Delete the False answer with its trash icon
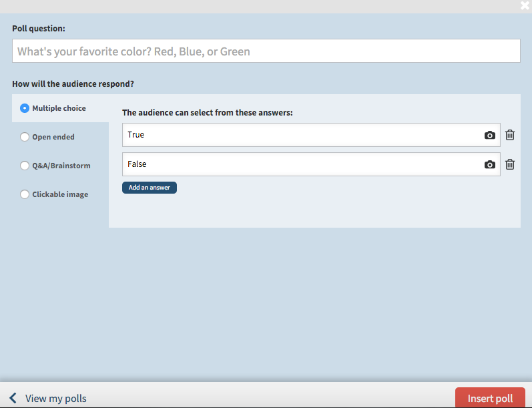 click(x=510, y=164)
